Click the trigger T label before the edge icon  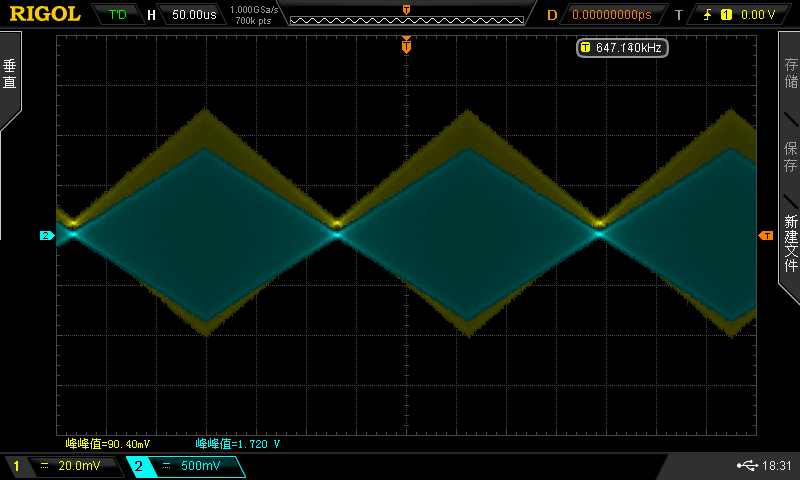[679, 15]
